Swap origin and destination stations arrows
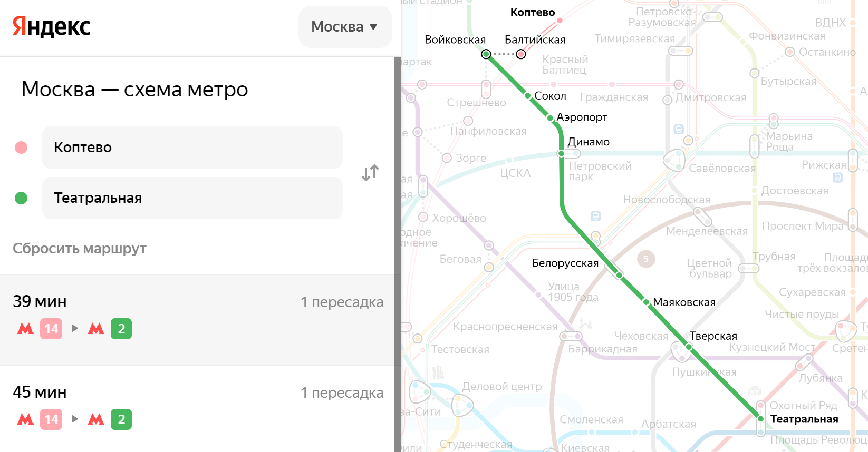This screenshot has height=452, width=868. point(370,173)
